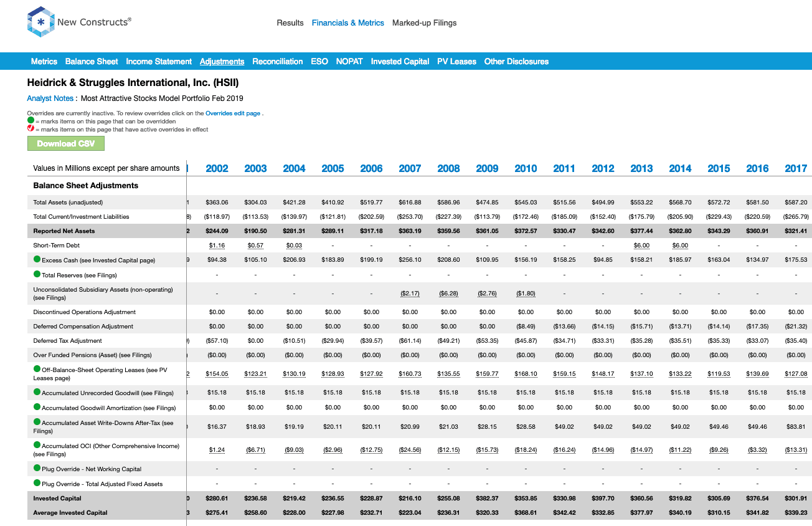This screenshot has height=526, width=812.
Task: Switch to the Balance Sheet tab
Action: pos(92,61)
